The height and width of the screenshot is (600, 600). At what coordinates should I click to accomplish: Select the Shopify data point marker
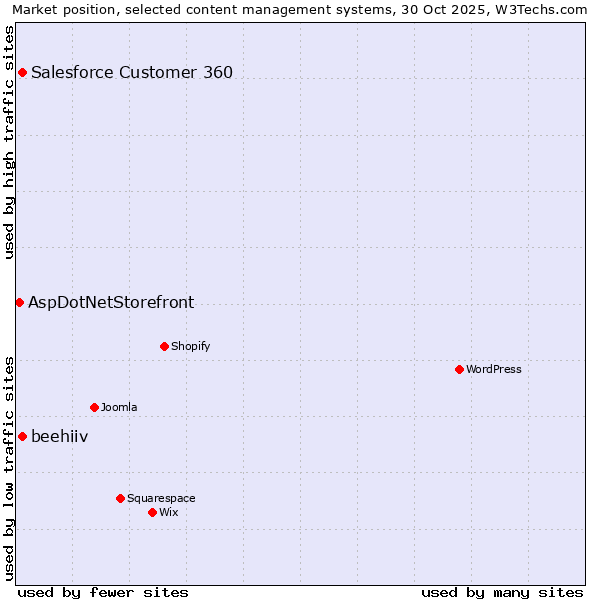click(164, 346)
